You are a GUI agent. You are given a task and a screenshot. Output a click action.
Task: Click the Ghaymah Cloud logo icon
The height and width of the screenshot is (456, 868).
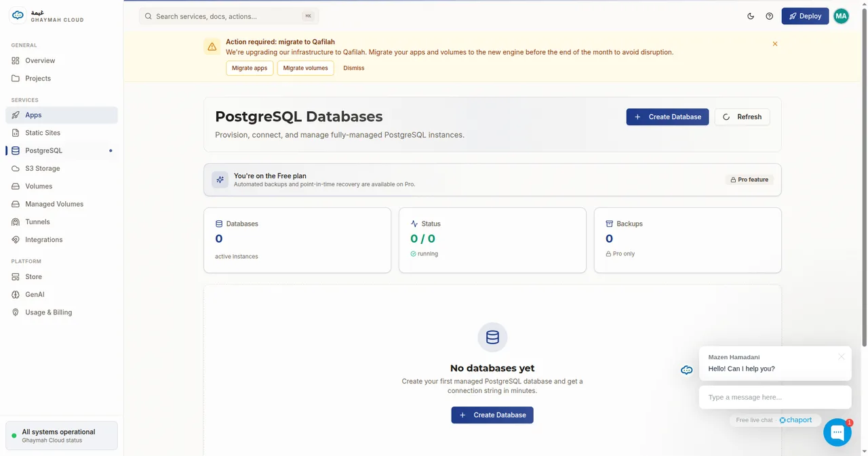[x=18, y=16]
